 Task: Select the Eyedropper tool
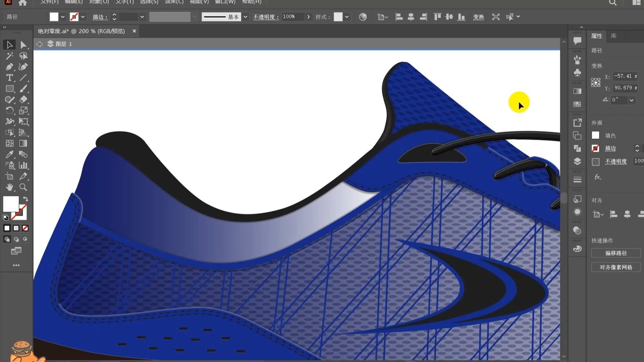[9, 154]
